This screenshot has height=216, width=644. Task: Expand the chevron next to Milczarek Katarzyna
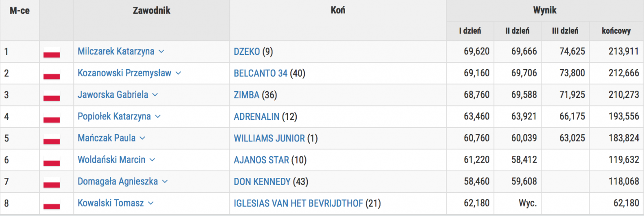coord(161,52)
